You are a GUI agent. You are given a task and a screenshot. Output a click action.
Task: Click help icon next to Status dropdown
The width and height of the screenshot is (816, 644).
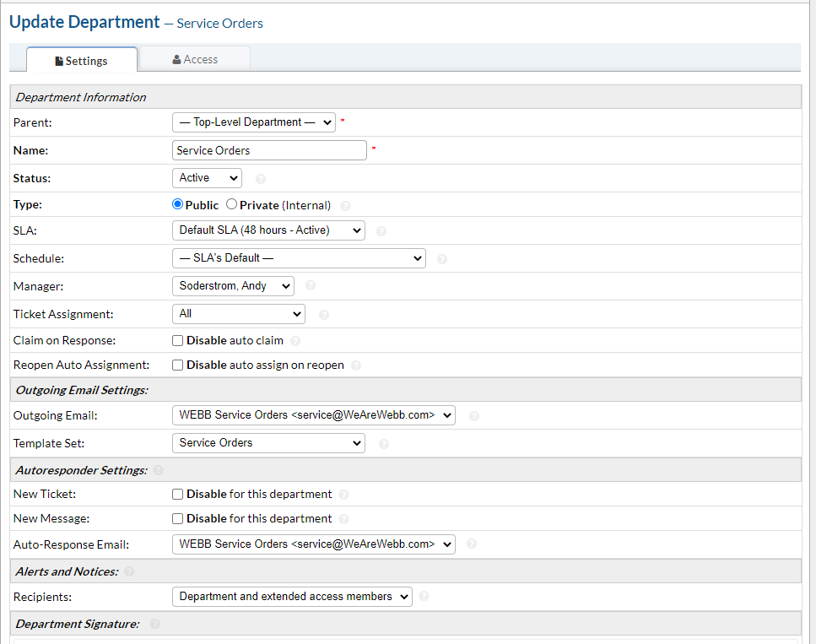point(261,179)
